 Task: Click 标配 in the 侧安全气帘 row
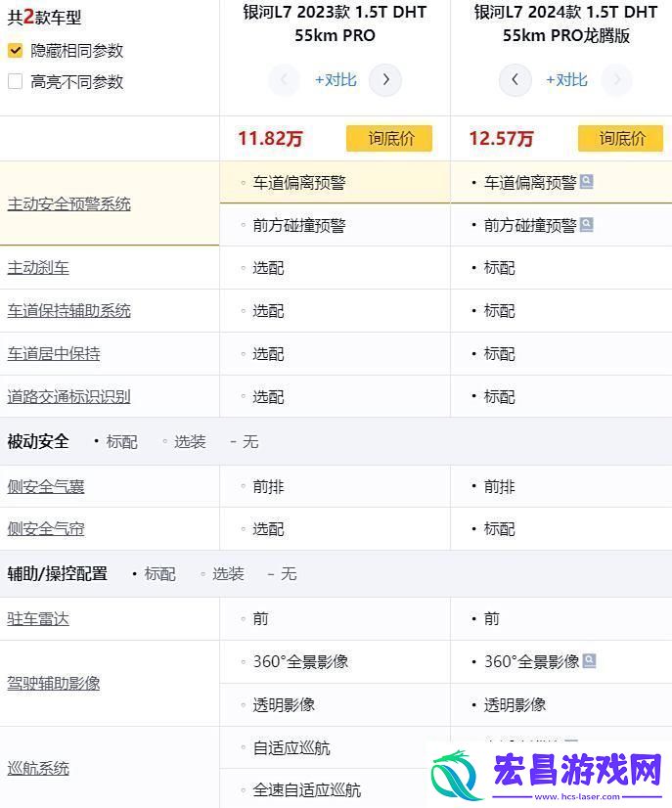click(x=500, y=529)
